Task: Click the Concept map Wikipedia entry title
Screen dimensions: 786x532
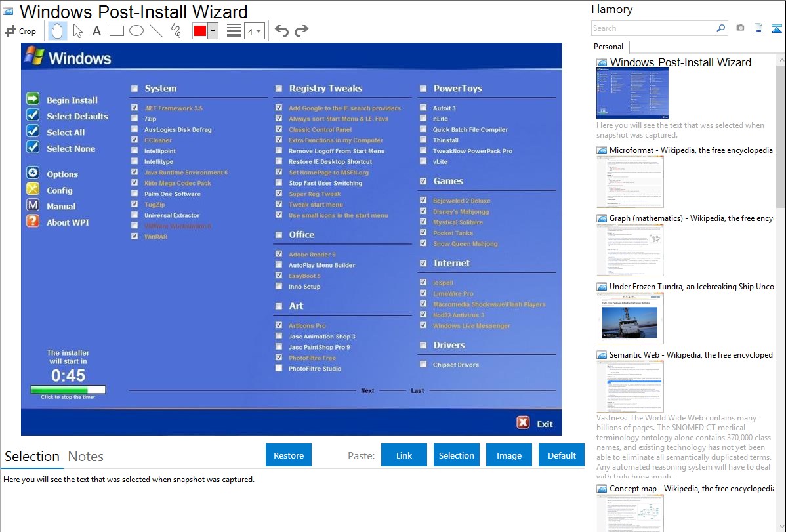Action: 692,488
